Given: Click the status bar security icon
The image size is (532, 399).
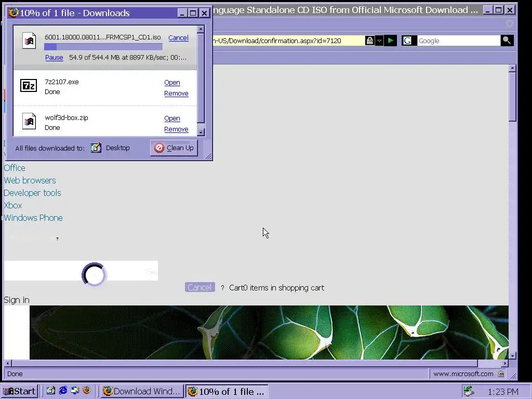Looking at the screenshot, I should (501, 374).
